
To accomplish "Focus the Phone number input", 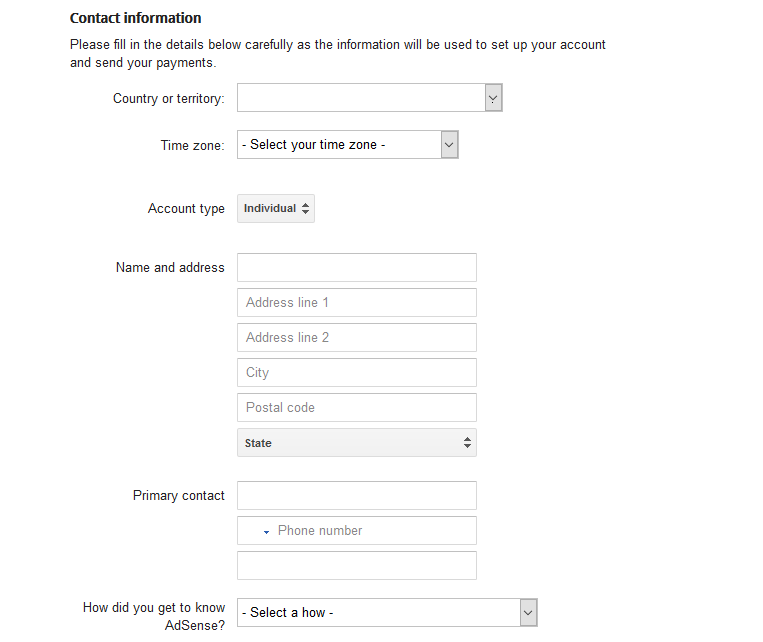I will [x=370, y=531].
